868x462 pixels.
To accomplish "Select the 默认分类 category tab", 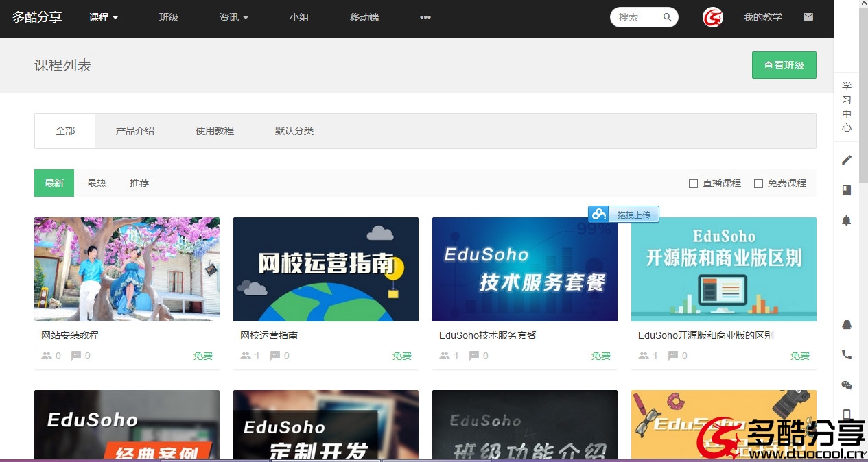I will click(x=294, y=131).
